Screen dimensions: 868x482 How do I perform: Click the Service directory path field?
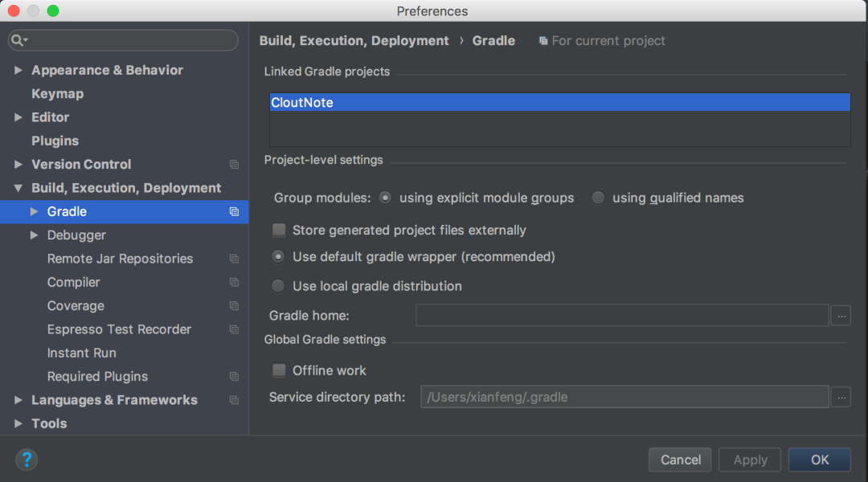point(624,397)
